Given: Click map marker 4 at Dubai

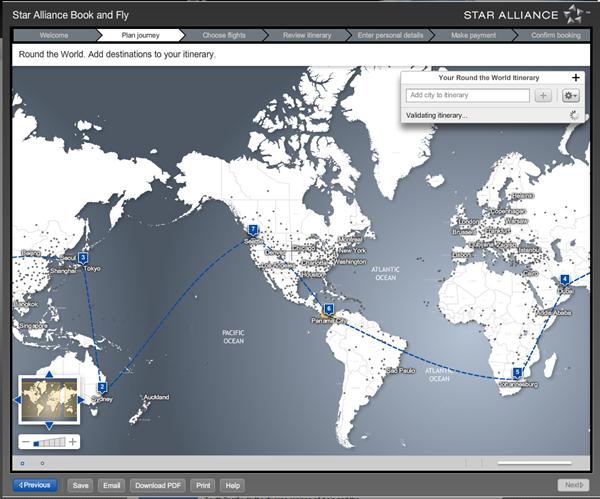Looking at the screenshot, I should (564, 280).
